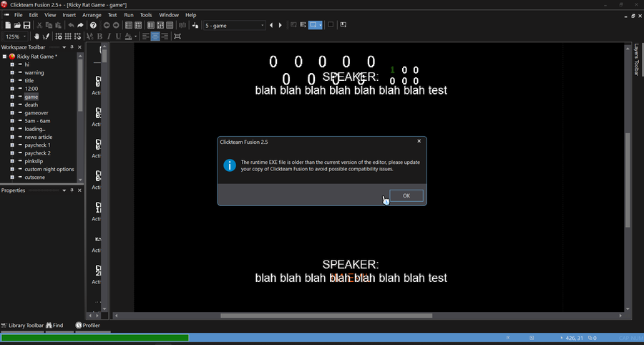The image size is (644, 345).
Task: Open the Edit menu
Action: pos(33,15)
